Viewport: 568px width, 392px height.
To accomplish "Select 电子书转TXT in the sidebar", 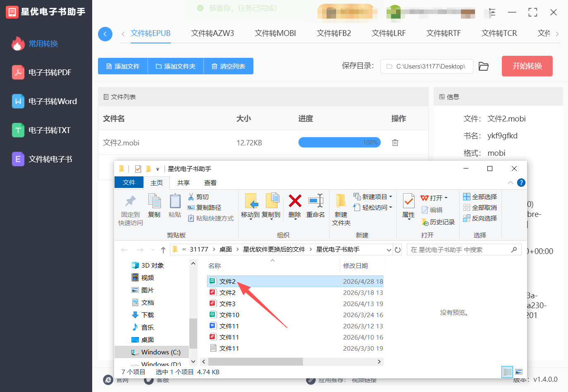I will click(x=41, y=131).
